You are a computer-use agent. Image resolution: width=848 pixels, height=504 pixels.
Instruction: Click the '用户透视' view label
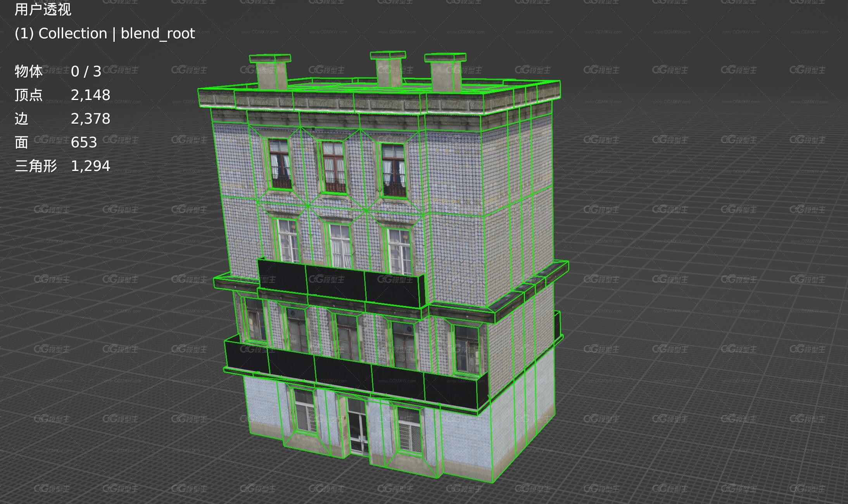(x=43, y=9)
